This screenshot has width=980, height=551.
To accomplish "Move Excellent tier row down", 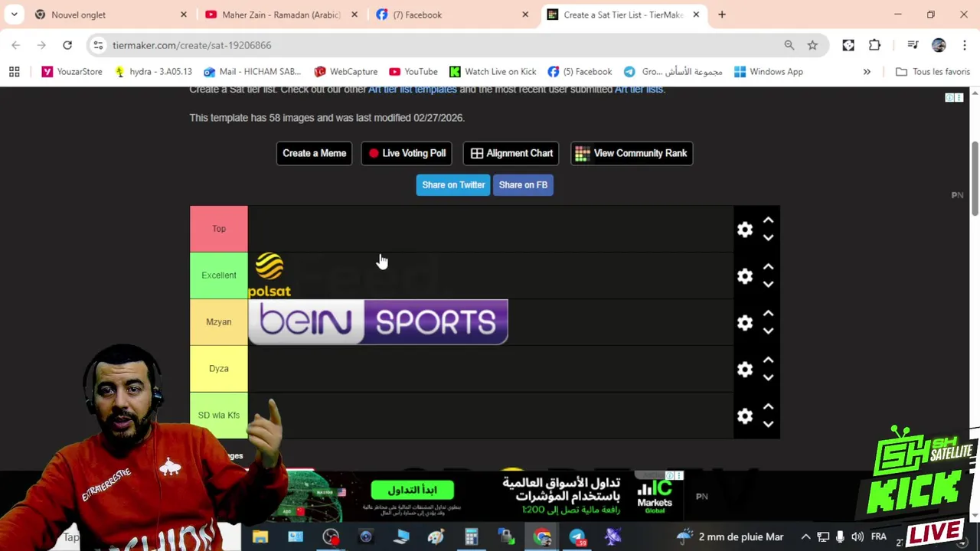I will click(x=768, y=285).
